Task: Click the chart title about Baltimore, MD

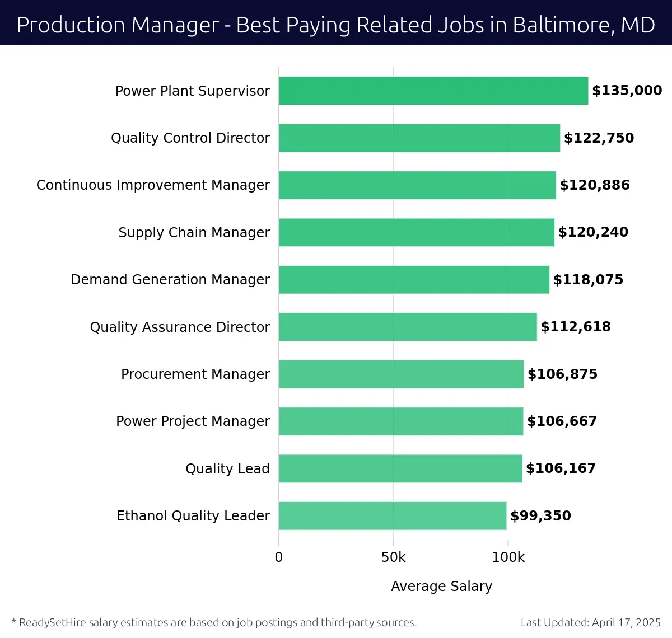Action: [336, 25]
